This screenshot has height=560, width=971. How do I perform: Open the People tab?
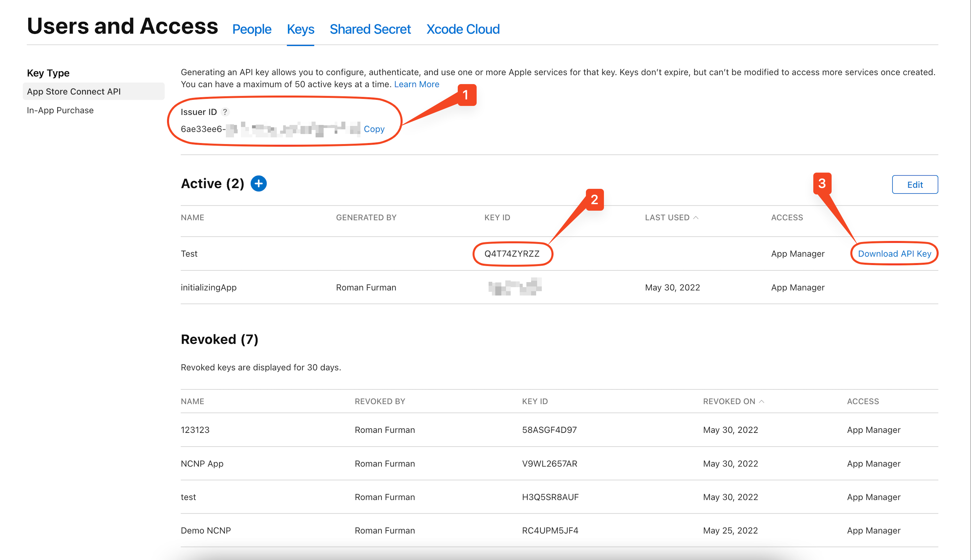pyautogui.click(x=252, y=29)
